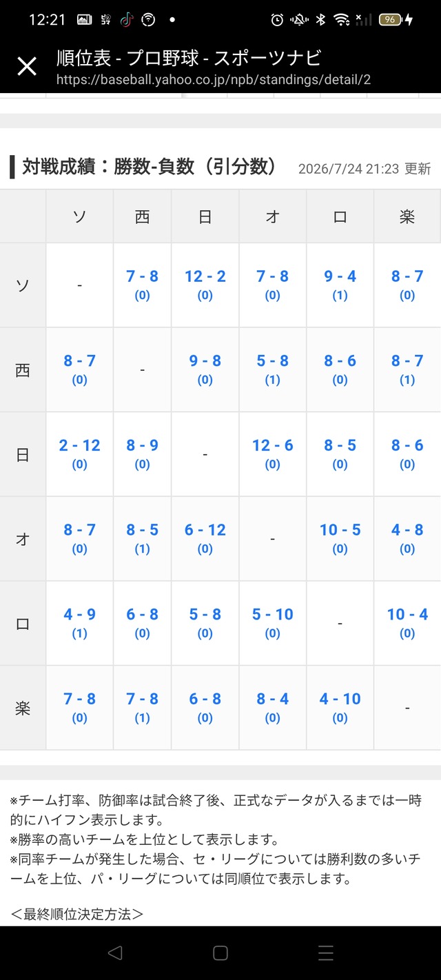
Task: Tap the Bluetooth status icon
Action: [320, 19]
